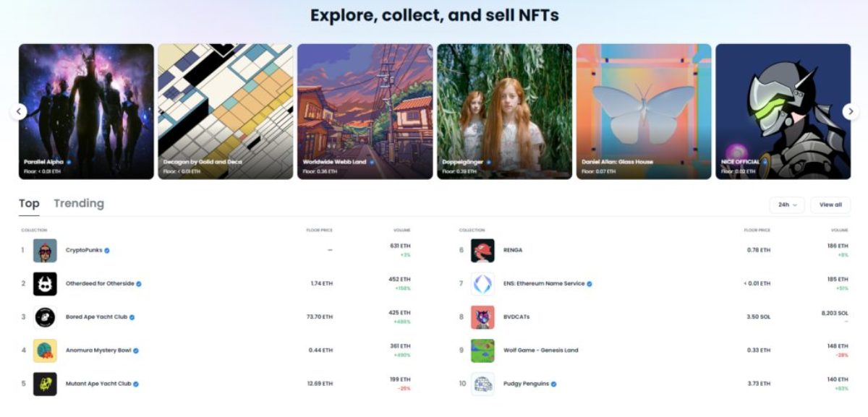Click the ENS Ethereum Name Service avatar

pos(482,283)
